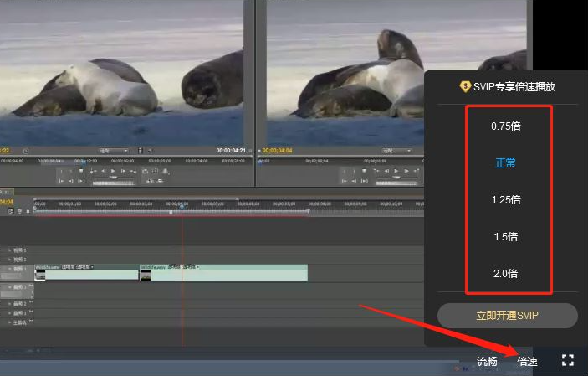Toggle Snap icon in timeline header
The width and height of the screenshot is (588, 376).
point(11,211)
